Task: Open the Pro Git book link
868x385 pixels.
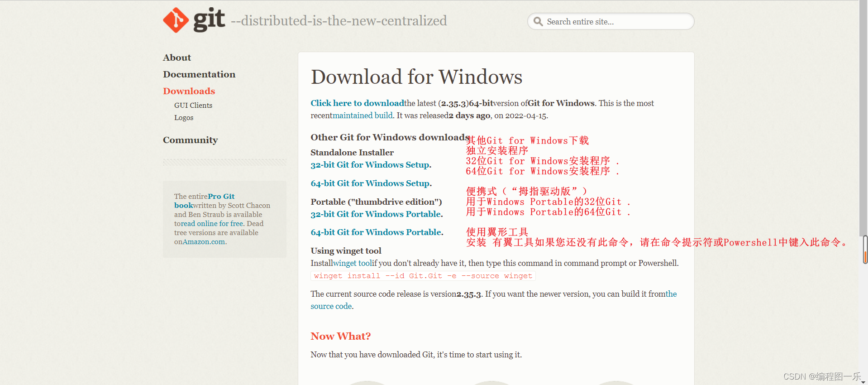Action: (x=205, y=201)
